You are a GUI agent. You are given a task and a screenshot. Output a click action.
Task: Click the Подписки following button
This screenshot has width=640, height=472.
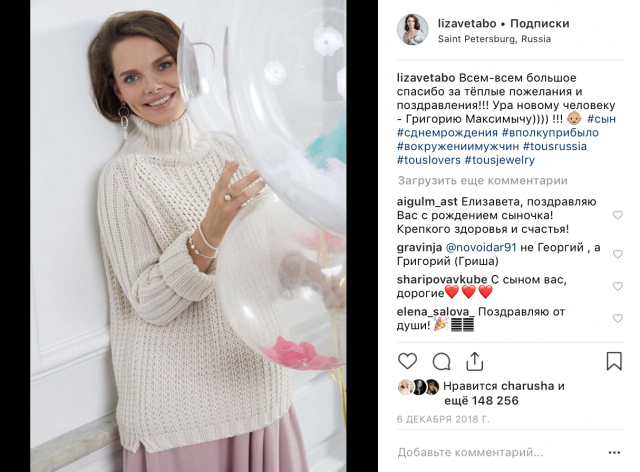540,24
